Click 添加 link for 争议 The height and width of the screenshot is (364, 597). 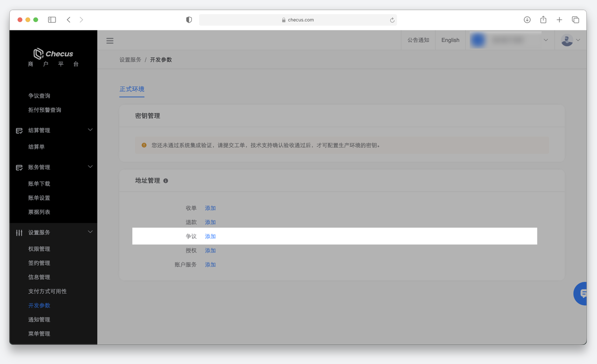point(210,236)
